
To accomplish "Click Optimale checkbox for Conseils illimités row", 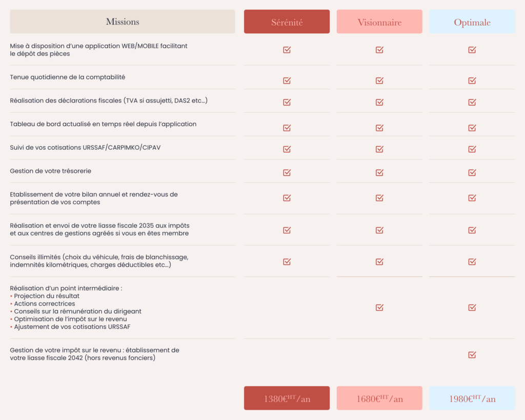I will pos(472,262).
